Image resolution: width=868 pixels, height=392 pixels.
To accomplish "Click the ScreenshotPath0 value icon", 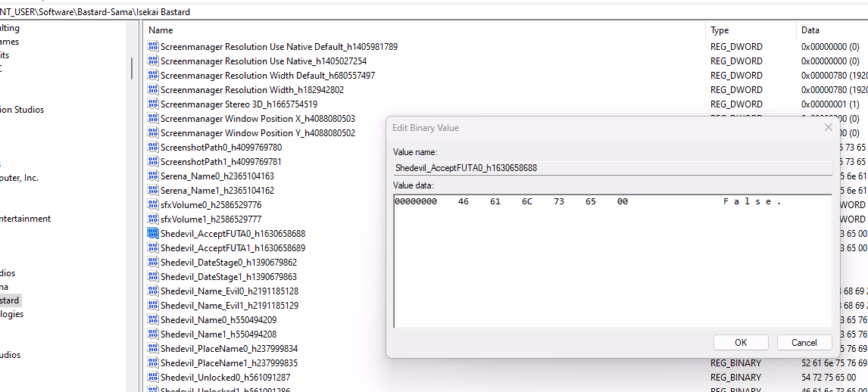I will 153,148.
